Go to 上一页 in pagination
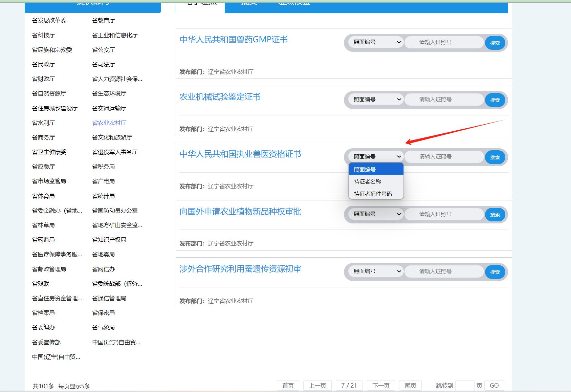This screenshot has height=392, width=571. tap(317, 386)
